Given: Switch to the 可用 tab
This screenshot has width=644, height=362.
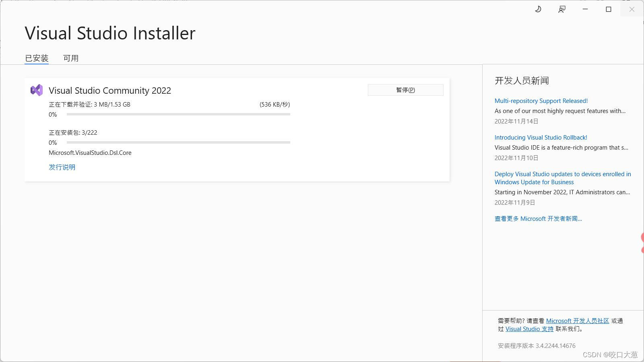Looking at the screenshot, I should pos(71,58).
